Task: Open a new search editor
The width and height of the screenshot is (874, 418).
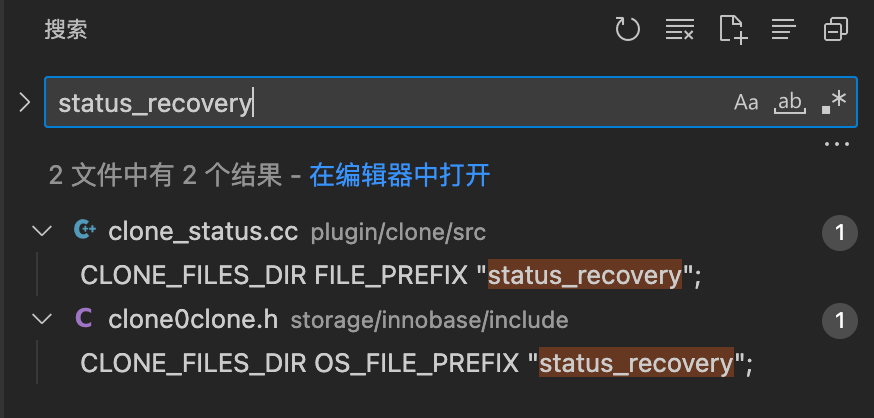Action: (x=733, y=30)
